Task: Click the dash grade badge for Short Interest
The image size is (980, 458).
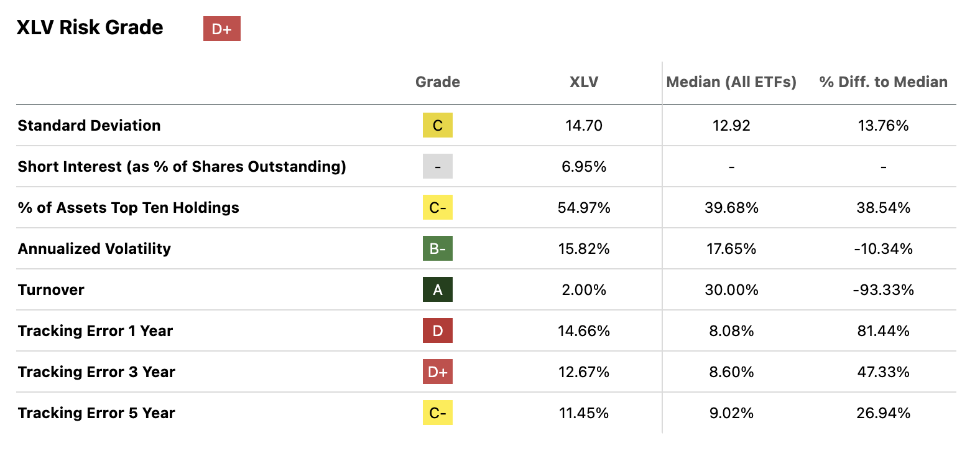Action: (438, 166)
